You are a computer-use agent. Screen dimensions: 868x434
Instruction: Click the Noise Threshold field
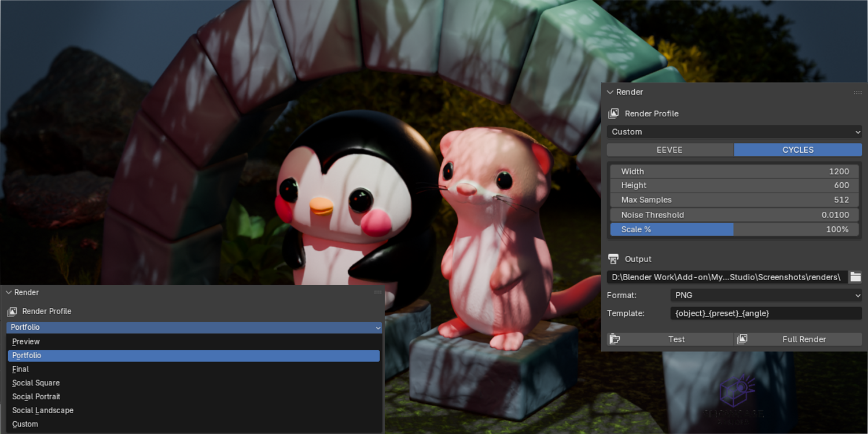click(x=734, y=215)
